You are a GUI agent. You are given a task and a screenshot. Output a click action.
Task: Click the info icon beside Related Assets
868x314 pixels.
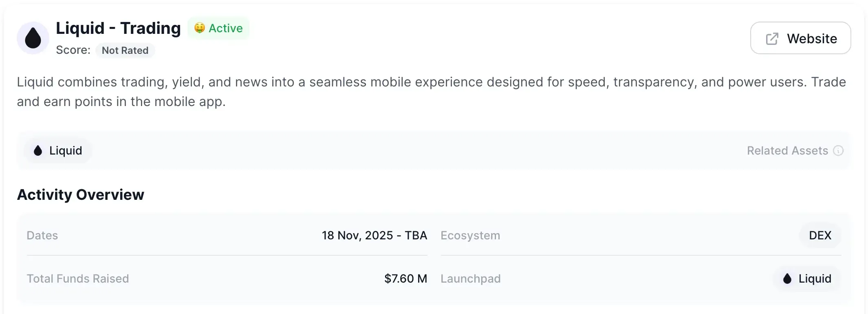click(838, 150)
